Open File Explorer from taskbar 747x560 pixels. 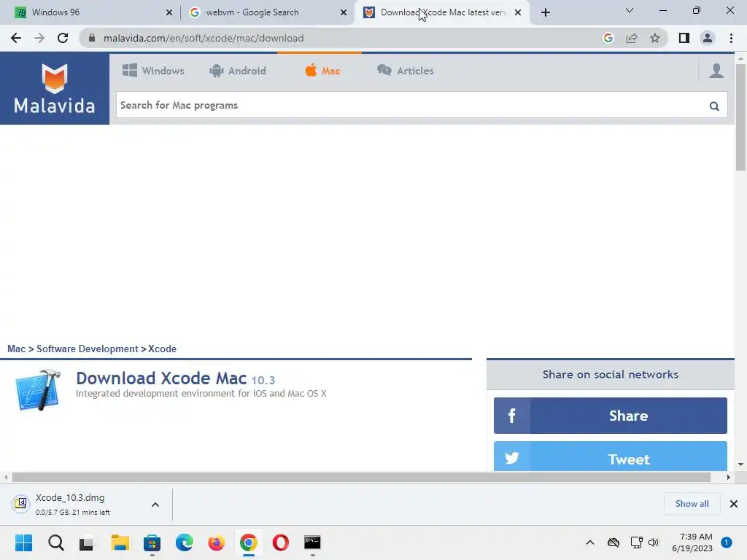[x=120, y=542]
